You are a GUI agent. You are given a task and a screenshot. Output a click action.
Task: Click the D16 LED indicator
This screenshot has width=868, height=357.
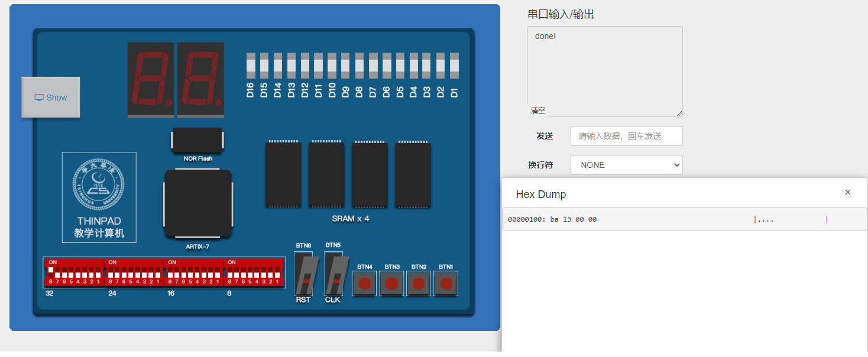250,66
